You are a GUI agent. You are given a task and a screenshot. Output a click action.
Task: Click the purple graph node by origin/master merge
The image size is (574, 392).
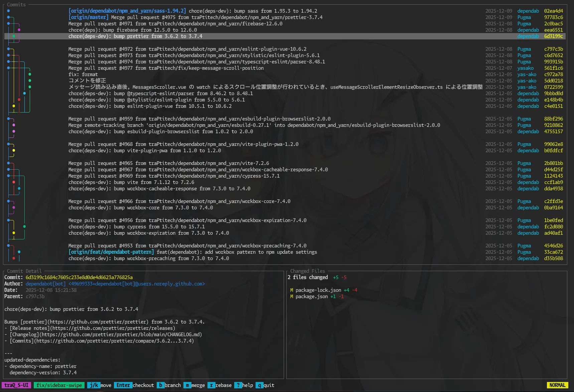pyautogui.click(x=19, y=29)
